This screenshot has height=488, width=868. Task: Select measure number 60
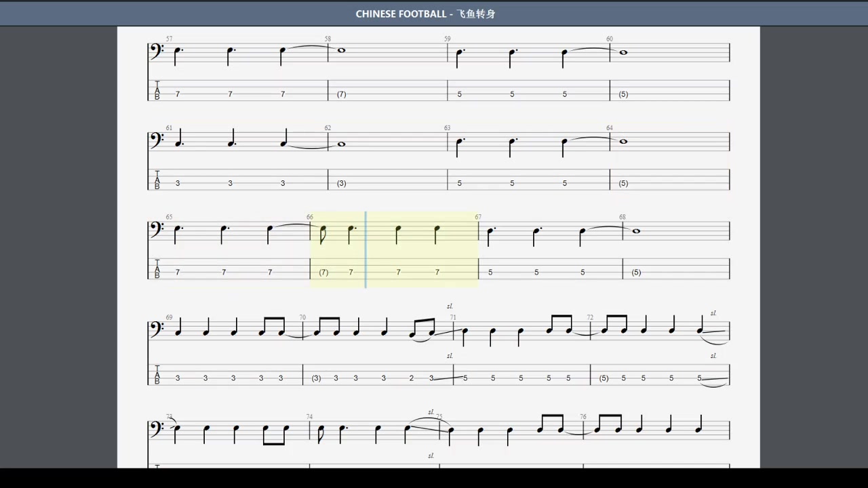[610, 39]
